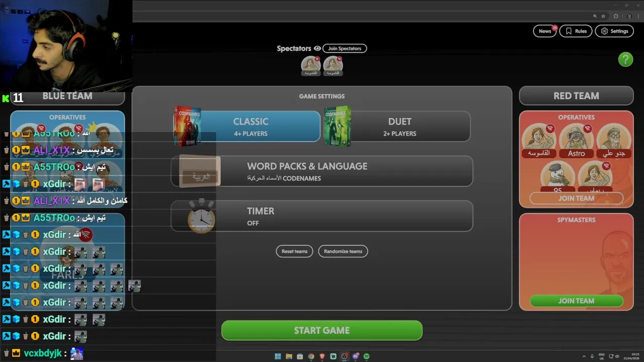Click the green Codenames Duet box art
This screenshot has height=362, width=644.
(337, 126)
